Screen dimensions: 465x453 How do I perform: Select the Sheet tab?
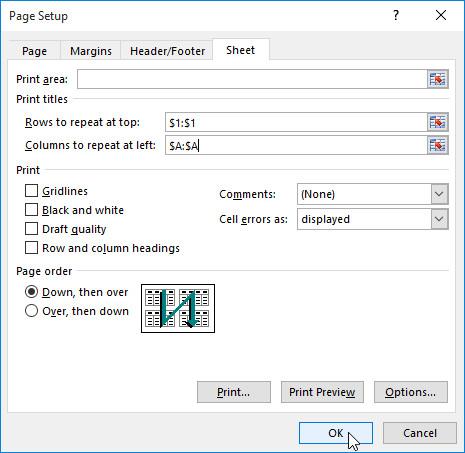[241, 50]
